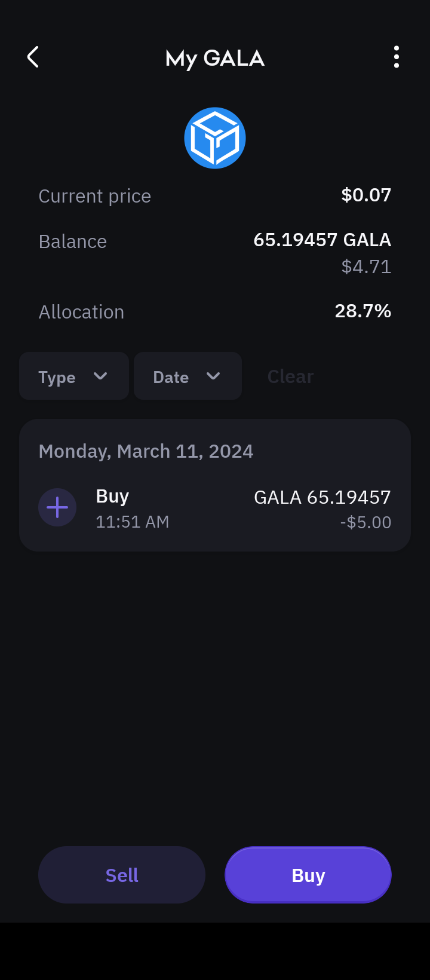This screenshot has height=980, width=430.
Task: Tap the 11:51 AM transaction timestamp
Action: pos(133,522)
